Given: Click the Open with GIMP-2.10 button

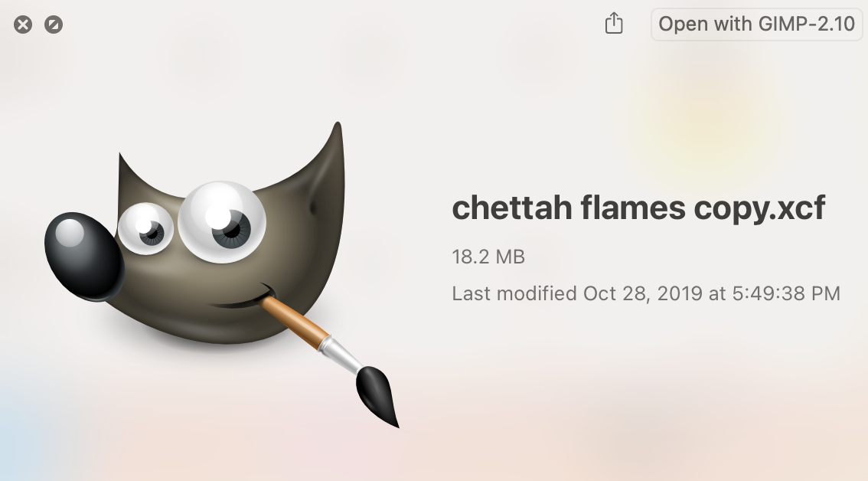Looking at the screenshot, I should [x=756, y=25].
